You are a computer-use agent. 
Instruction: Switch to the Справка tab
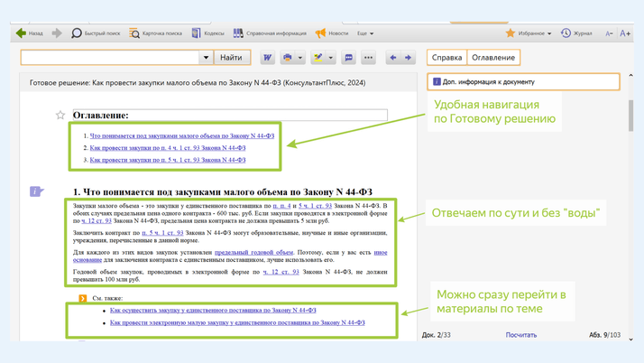click(446, 58)
